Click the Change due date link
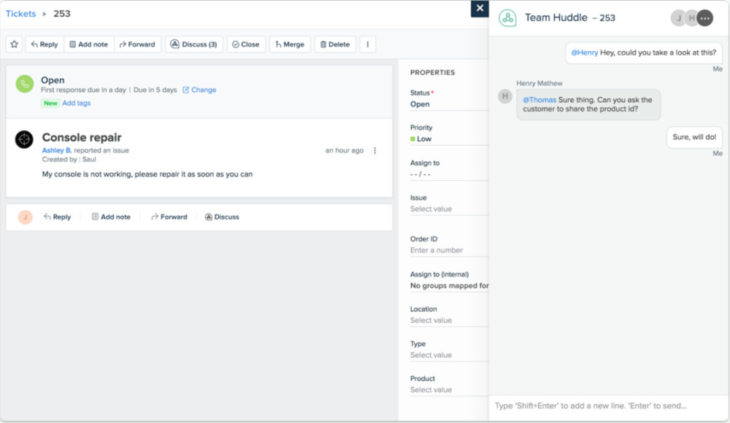The image size is (730, 423). pyautogui.click(x=199, y=90)
